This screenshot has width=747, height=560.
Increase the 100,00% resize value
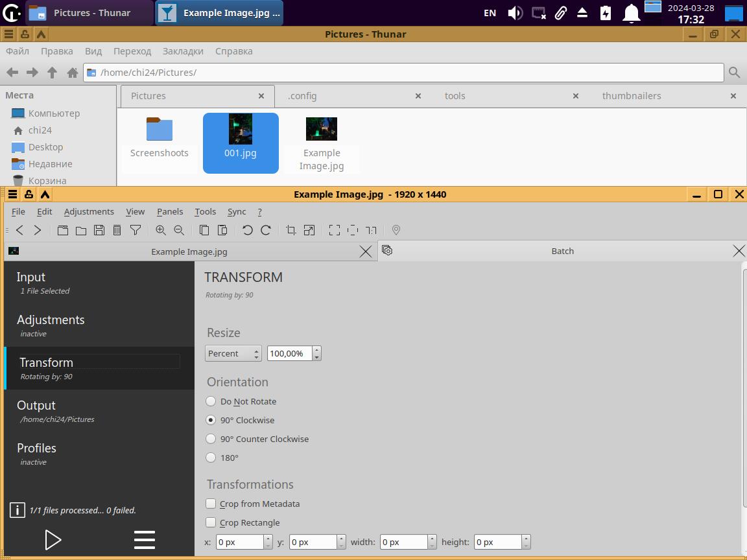pos(316,350)
